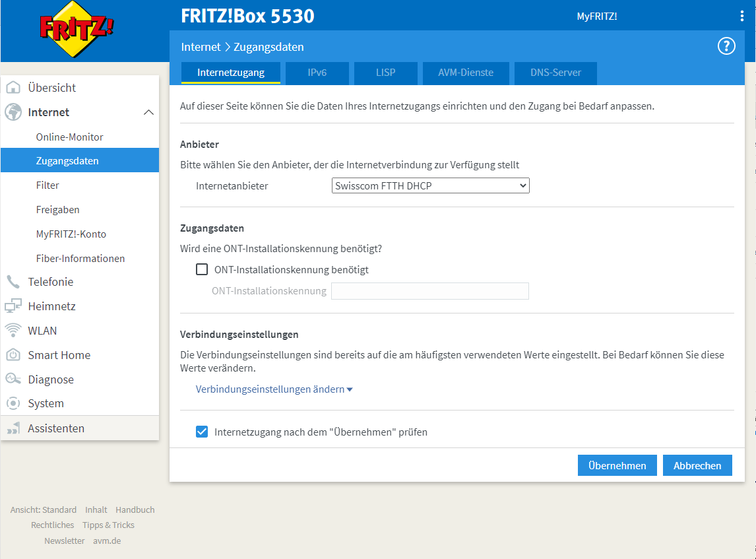Select the Smart Home icon
Viewport: 756px width, 559px height.
13,354
